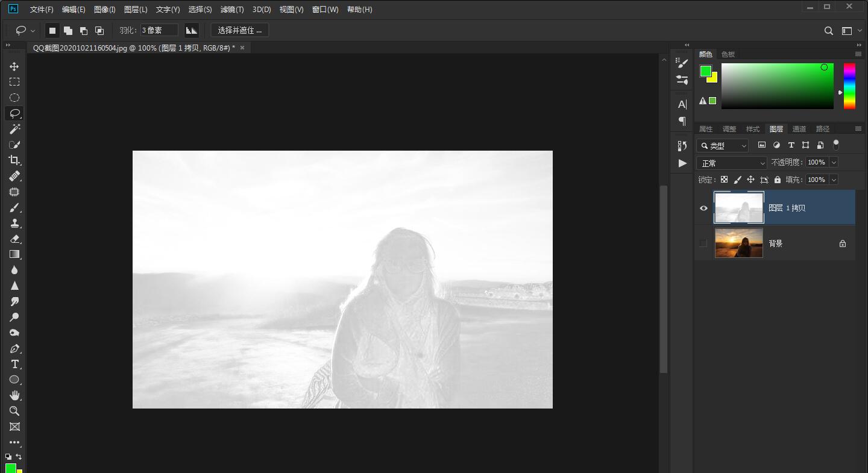Open the Brush Settings panel icon
This screenshot has width=868, height=473.
[x=682, y=63]
